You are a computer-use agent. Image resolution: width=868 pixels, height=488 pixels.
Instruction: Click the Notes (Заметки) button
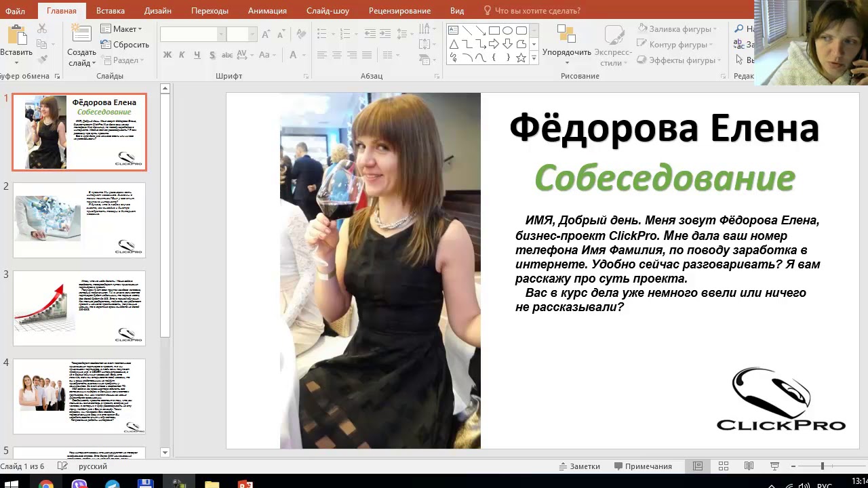pyautogui.click(x=579, y=466)
